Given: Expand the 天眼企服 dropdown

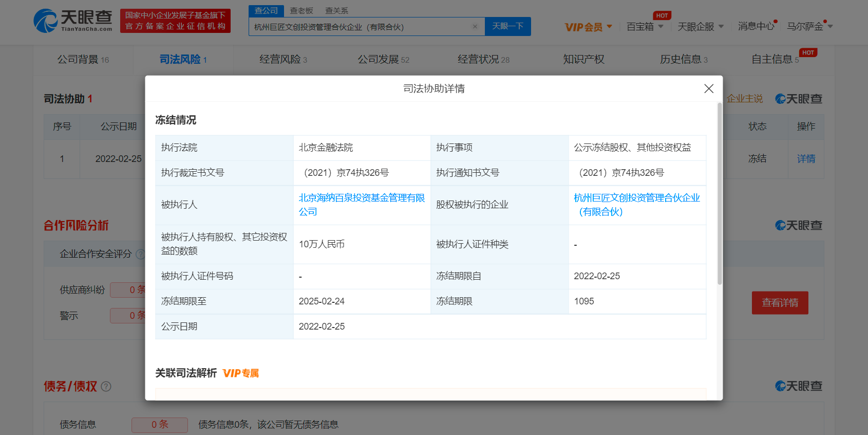Looking at the screenshot, I should tap(700, 27).
